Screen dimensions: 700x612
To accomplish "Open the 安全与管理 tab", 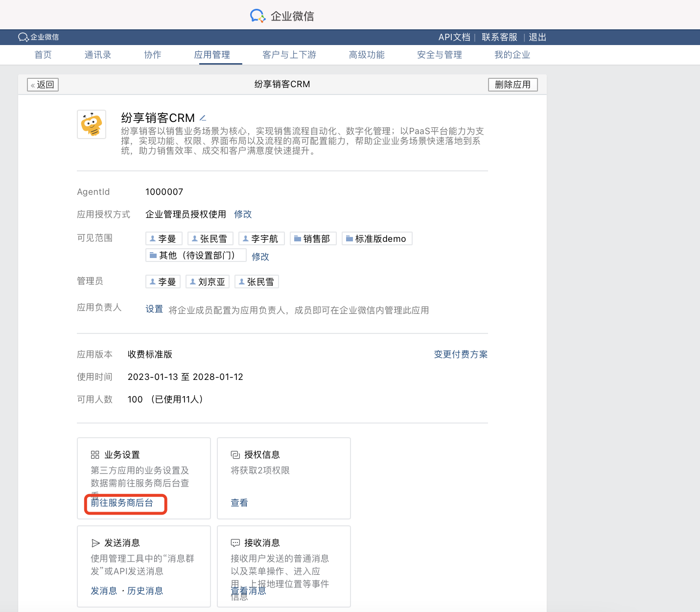I will [x=440, y=55].
